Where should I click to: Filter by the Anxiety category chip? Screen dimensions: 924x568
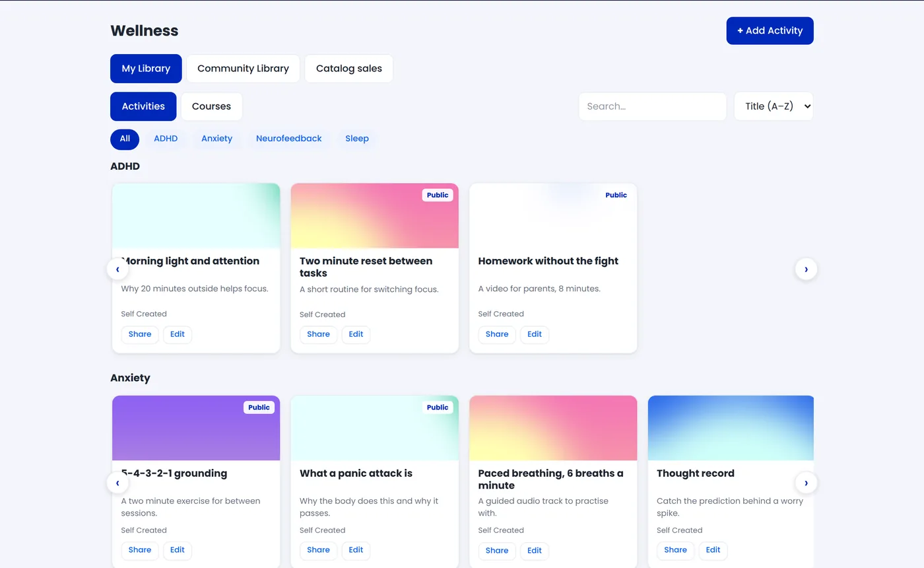click(x=216, y=139)
